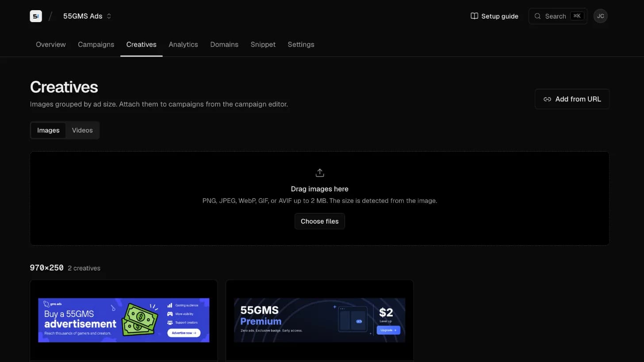Go to the Overview tab
644x362 pixels.
point(51,44)
